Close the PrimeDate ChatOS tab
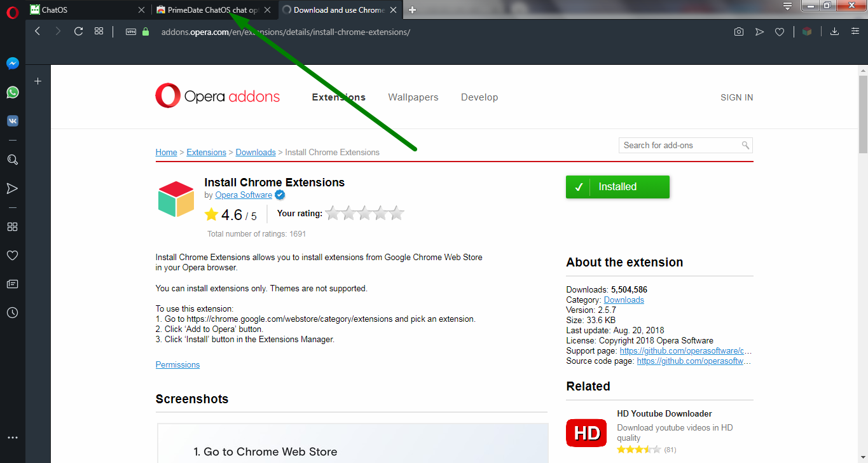The image size is (868, 463). click(x=268, y=10)
